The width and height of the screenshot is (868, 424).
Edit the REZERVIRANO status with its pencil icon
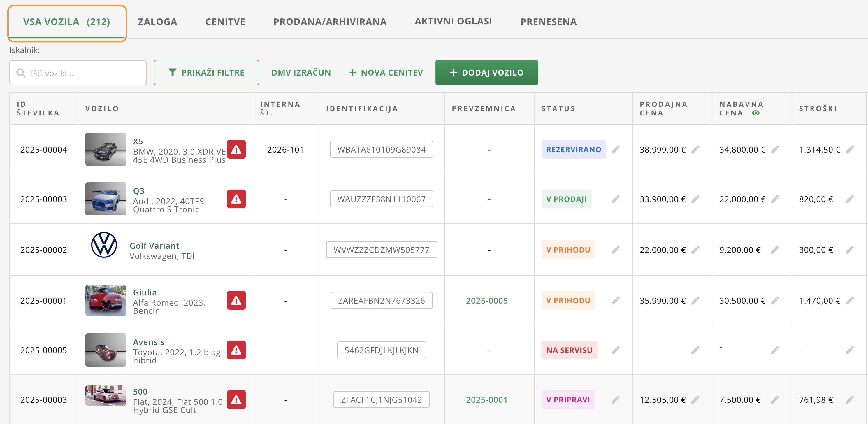click(x=615, y=149)
